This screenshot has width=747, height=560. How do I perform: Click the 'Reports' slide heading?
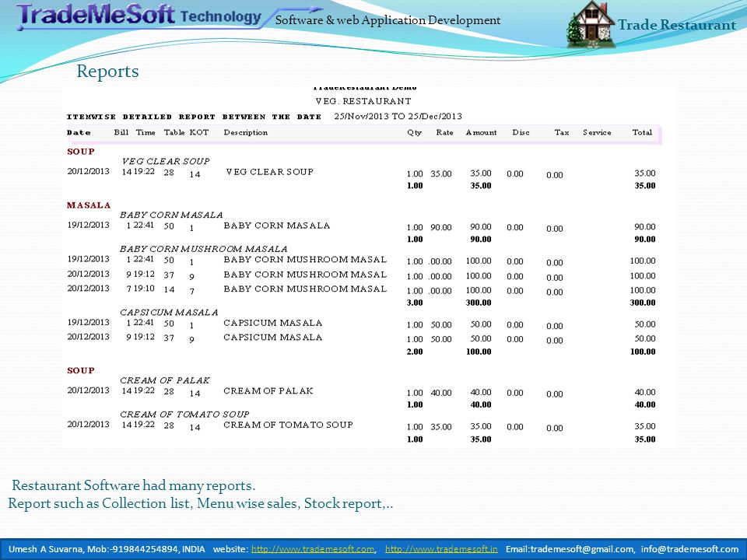107,71
